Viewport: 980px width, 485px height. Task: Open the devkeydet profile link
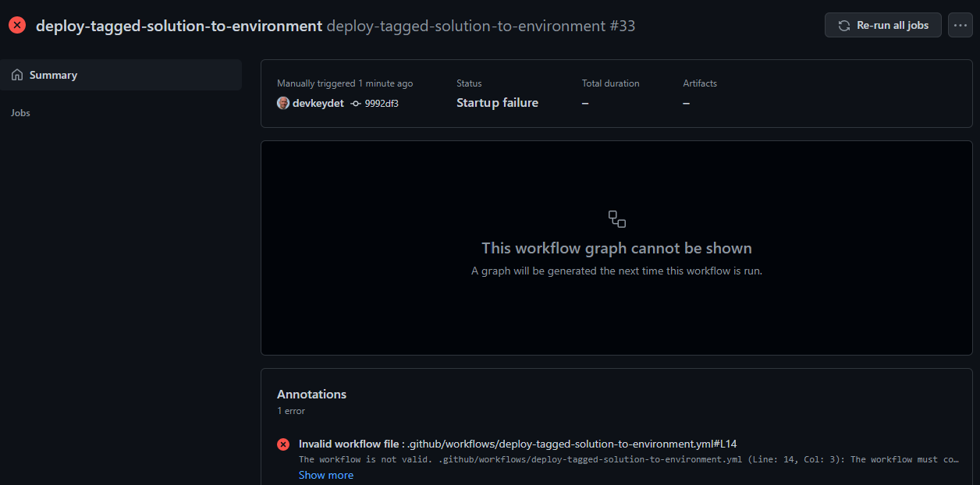pyautogui.click(x=318, y=103)
